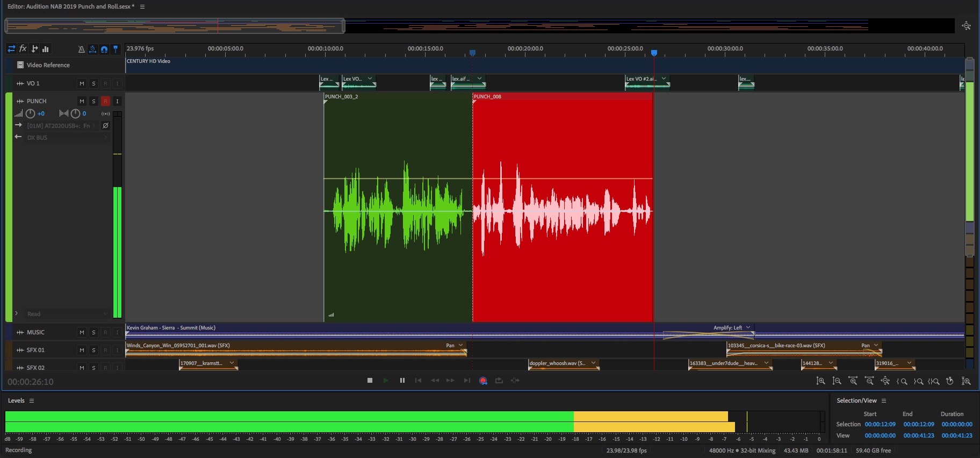The height and width of the screenshot is (458, 980).
Task: Toggle the magnet snapping icon
Action: 104,49
